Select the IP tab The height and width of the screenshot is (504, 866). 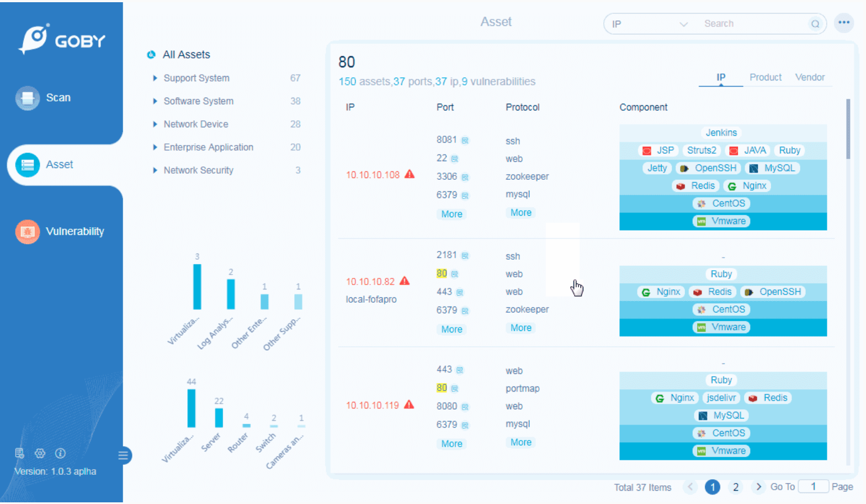[720, 78]
